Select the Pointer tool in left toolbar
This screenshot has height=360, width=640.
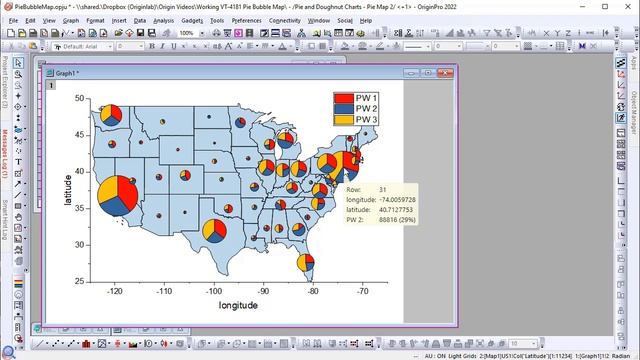[x=18, y=63]
